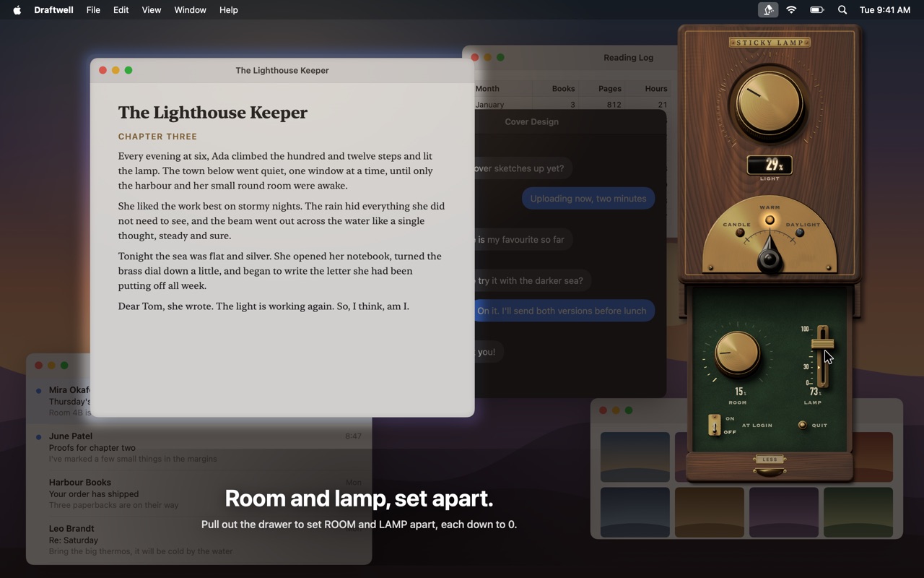Open the Harbour Books shipping email
This screenshot has height=578, width=924.
(x=199, y=493)
